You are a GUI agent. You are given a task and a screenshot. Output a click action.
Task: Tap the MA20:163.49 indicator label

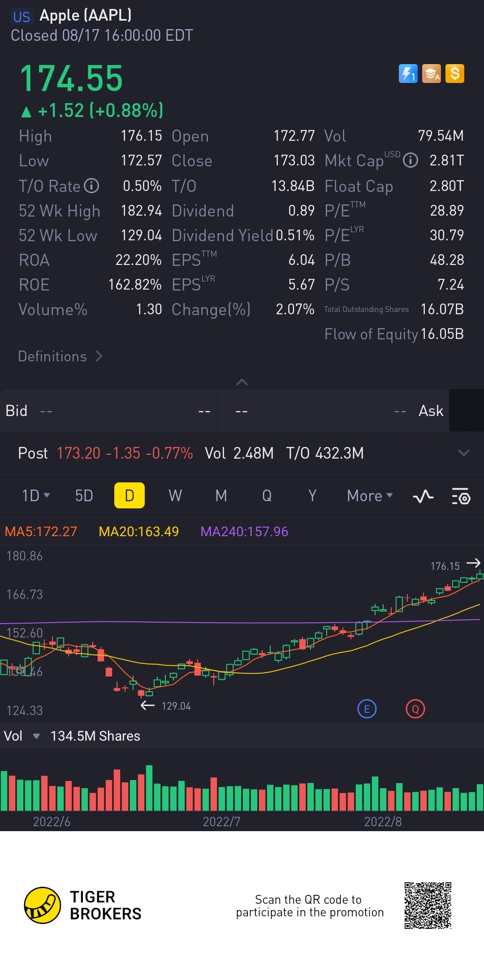pos(138,532)
